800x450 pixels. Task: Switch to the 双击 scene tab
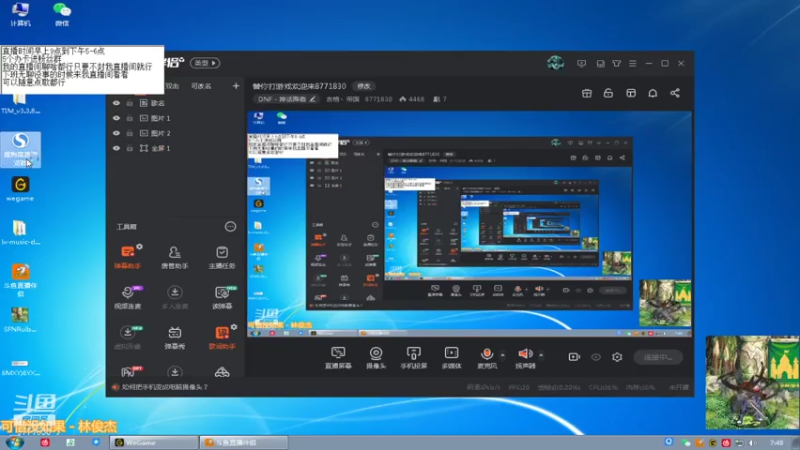click(172, 86)
